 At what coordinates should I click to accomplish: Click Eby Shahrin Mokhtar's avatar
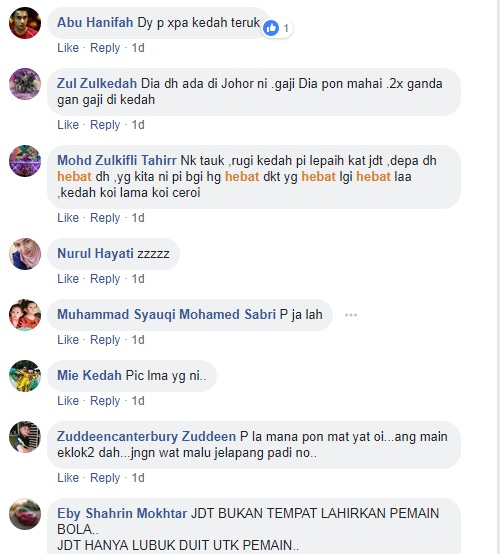25,514
